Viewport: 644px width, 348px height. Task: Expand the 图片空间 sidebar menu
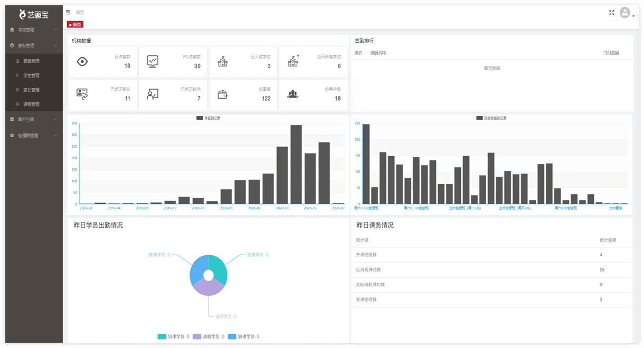tap(34, 120)
